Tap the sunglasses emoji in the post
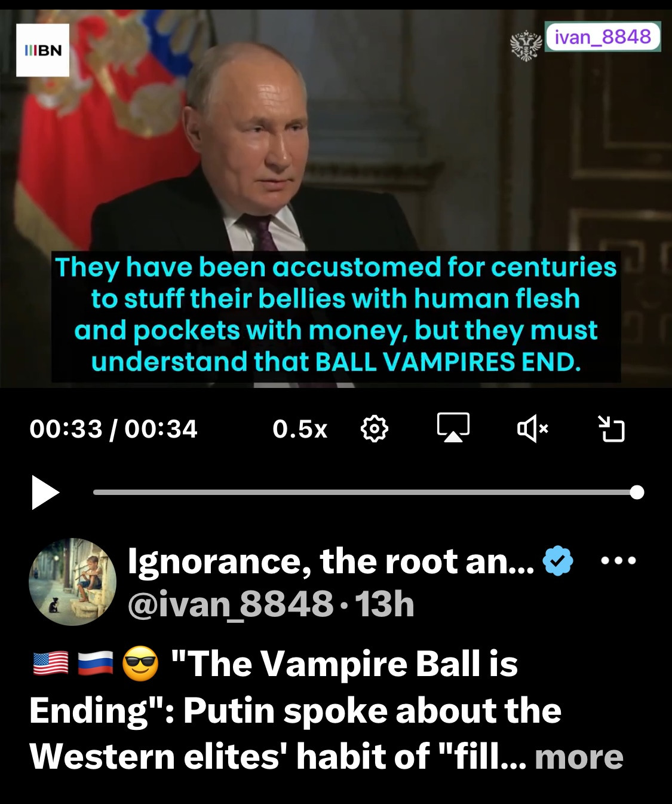 [x=140, y=664]
